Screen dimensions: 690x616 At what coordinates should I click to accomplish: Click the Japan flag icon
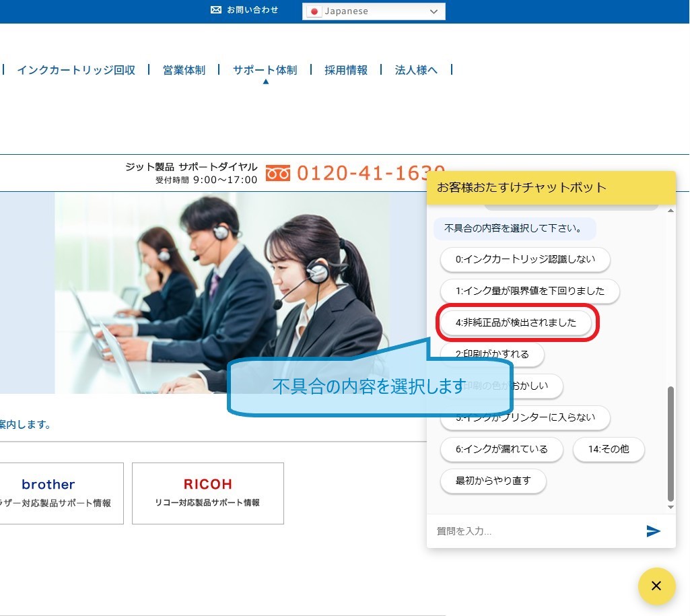click(314, 11)
